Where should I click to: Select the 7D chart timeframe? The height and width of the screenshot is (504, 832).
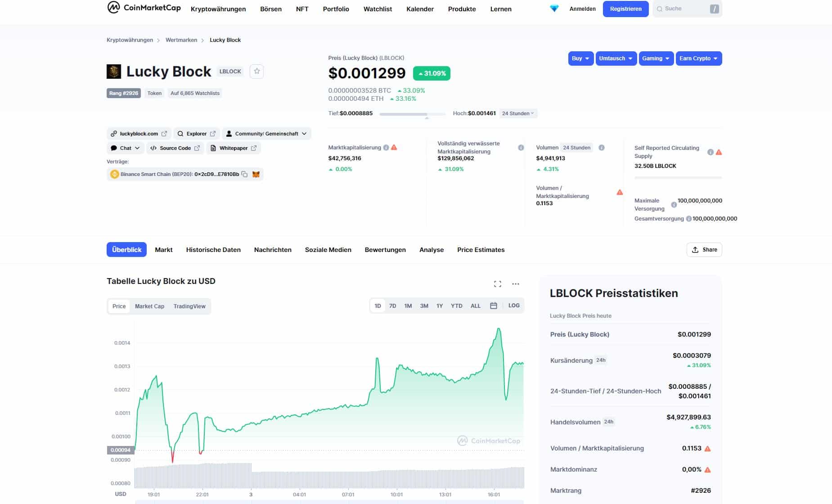pos(392,306)
